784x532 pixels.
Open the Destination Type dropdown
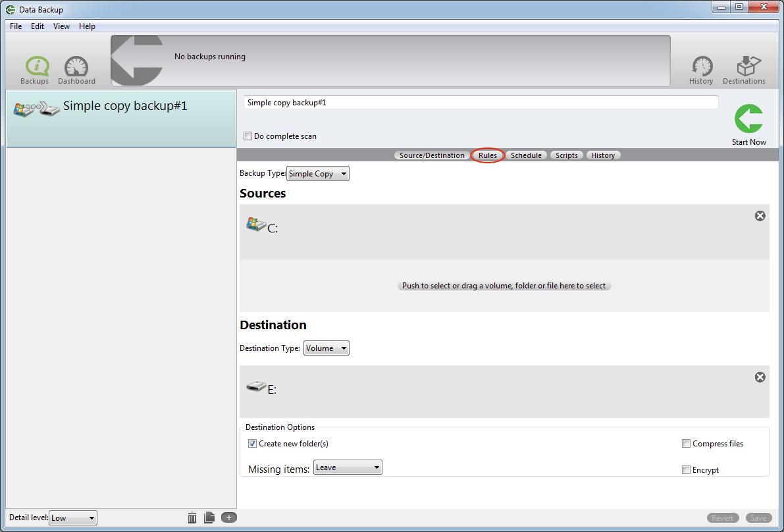(x=326, y=348)
